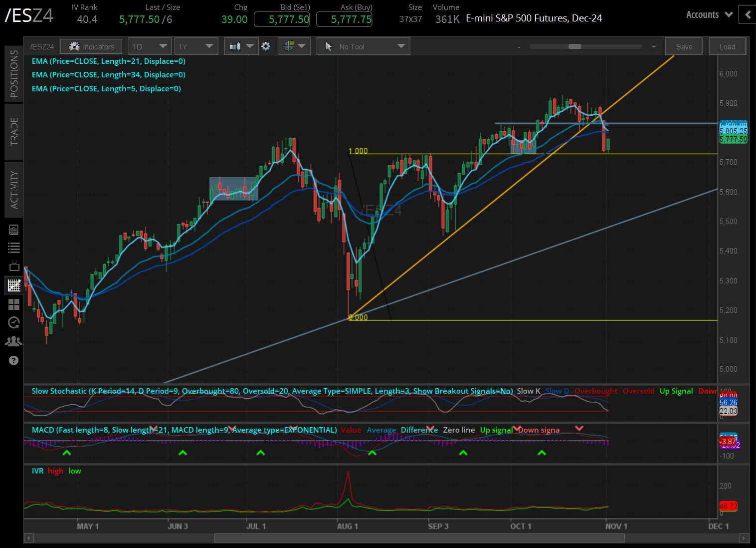756x548 pixels.
Task: Click the Save chart button
Action: click(x=683, y=46)
